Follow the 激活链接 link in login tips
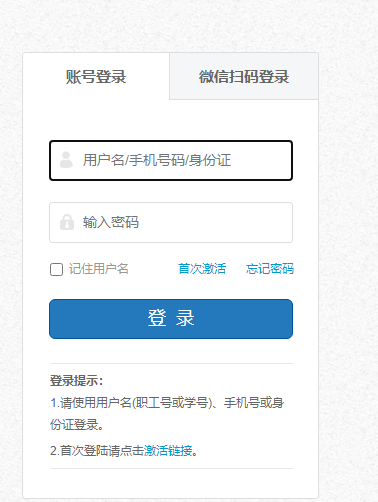Screen dimensions: 378x502 [x=168, y=451]
